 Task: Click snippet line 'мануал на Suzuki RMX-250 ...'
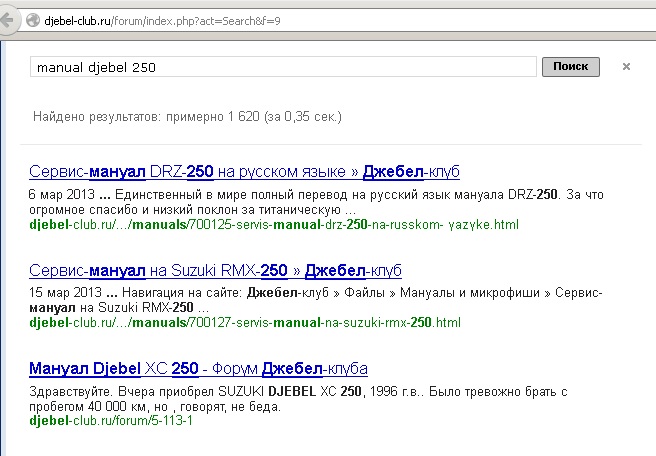coord(119,307)
